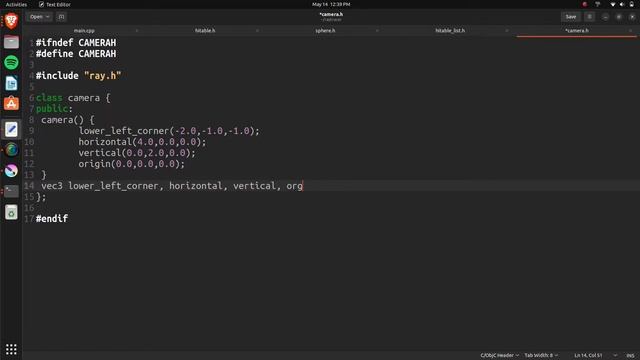Switch to the hitable.h tab

(x=205, y=31)
